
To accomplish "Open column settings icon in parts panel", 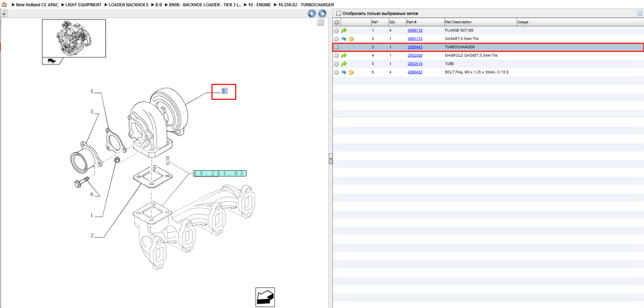I will coord(639,14).
